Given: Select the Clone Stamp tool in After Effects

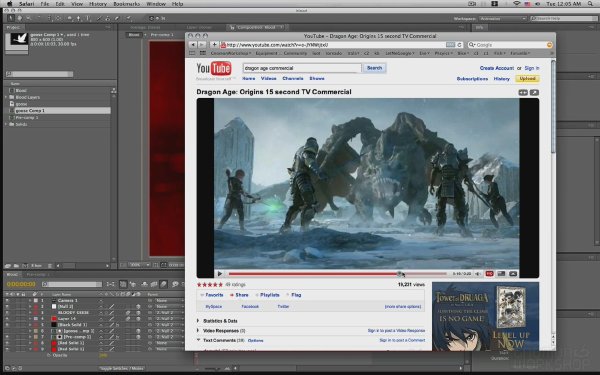Looking at the screenshot, I should [x=108, y=18].
